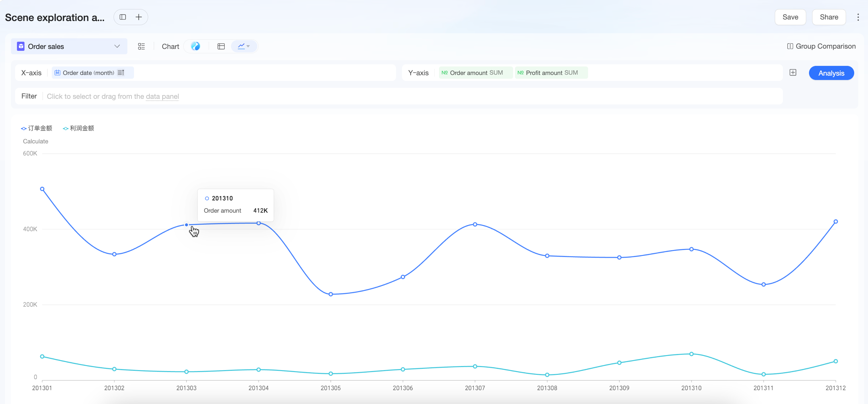The height and width of the screenshot is (404, 868).
Task: Click the scene title text
Action: pyautogui.click(x=55, y=18)
